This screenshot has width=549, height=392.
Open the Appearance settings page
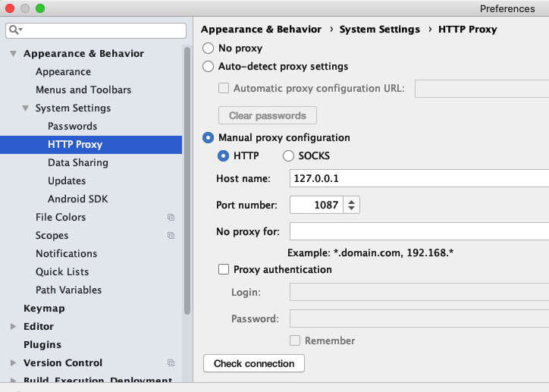point(64,72)
